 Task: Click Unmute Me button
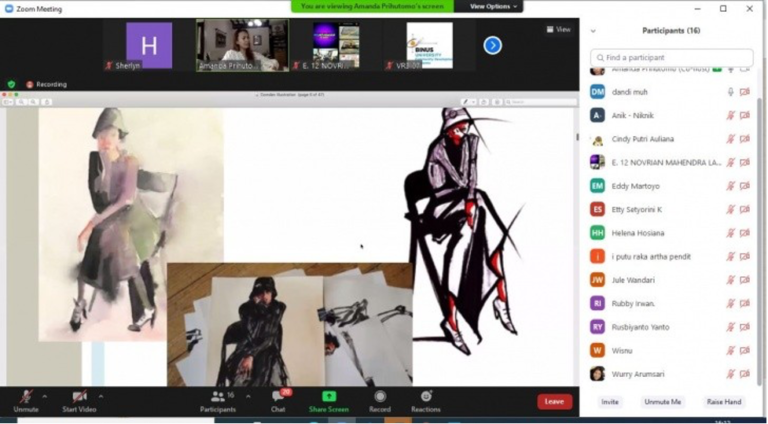coord(663,401)
